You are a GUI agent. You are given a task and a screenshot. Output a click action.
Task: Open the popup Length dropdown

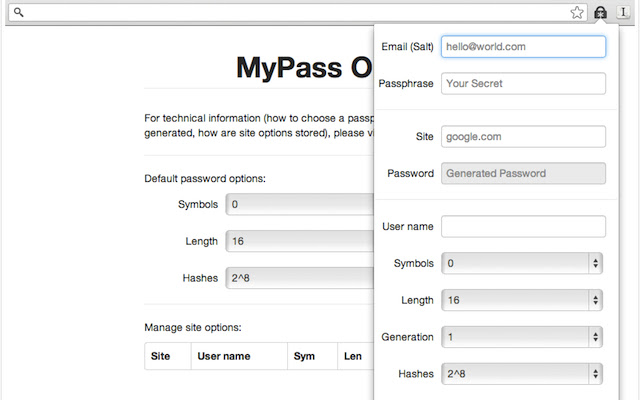pyautogui.click(x=522, y=300)
